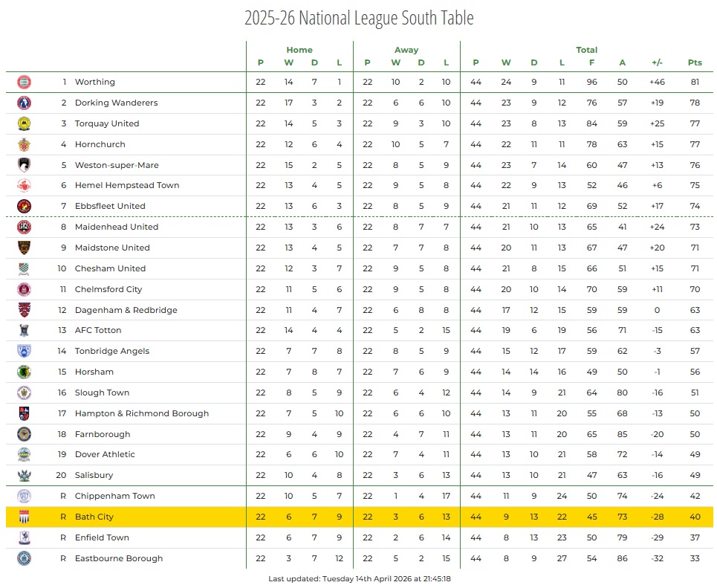Click the Maidstone United club badge
The height and width of the screenshot is (588, 717).
coord(24,248)
